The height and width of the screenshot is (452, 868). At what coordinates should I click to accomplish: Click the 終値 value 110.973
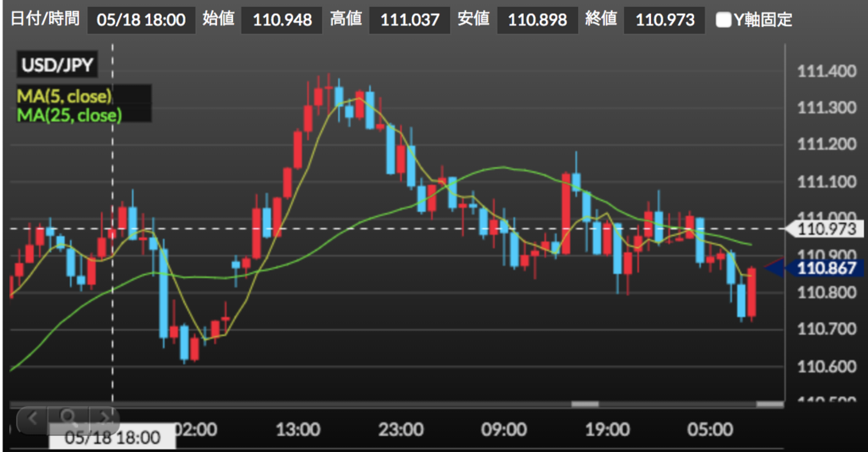pyautogui.click(x=665, y=20)
